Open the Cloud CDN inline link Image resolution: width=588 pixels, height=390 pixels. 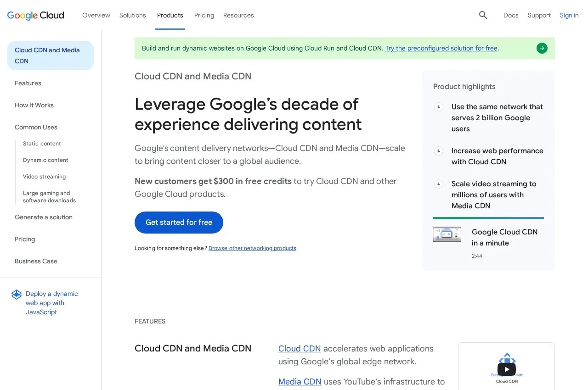click(x=300, y=349)
